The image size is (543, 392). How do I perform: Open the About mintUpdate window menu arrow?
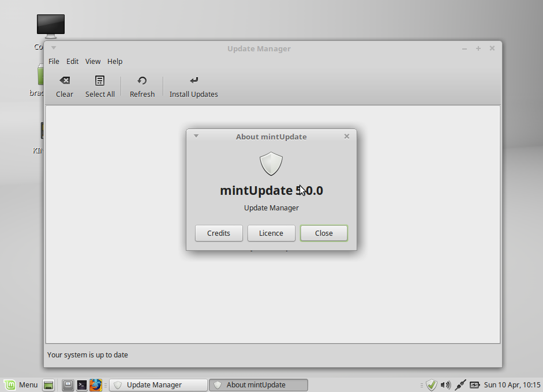click(x=196, y=136)
